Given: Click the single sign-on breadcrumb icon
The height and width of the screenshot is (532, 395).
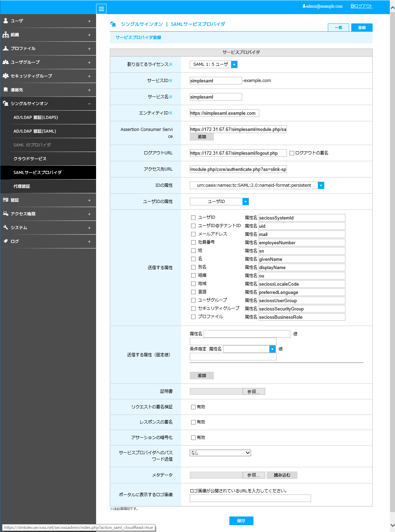Looking at the screenshot, I should (113, 24).
